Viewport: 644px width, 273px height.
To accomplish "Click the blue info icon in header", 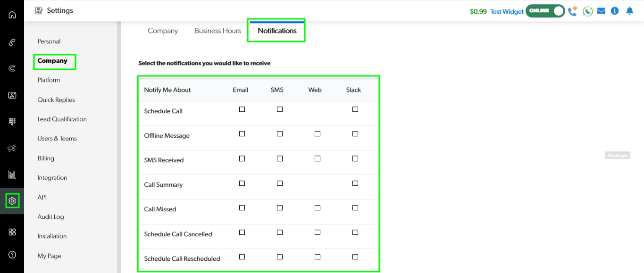I will 615,11.
